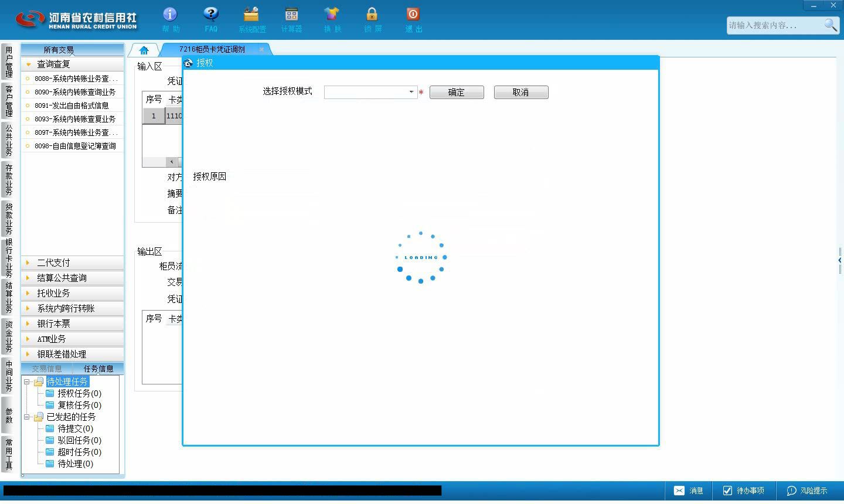Expand the 结算公共查询 section
The height and width of the screenshot is (504, 844).
73,278
